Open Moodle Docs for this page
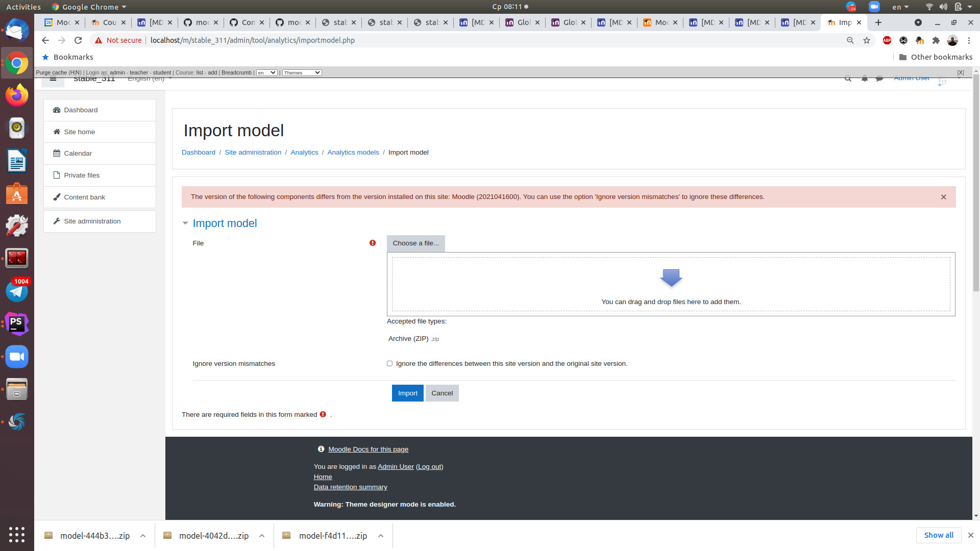The height and width of the screenshot is (551, 980). pyautogui.click(x=368, y=449)
